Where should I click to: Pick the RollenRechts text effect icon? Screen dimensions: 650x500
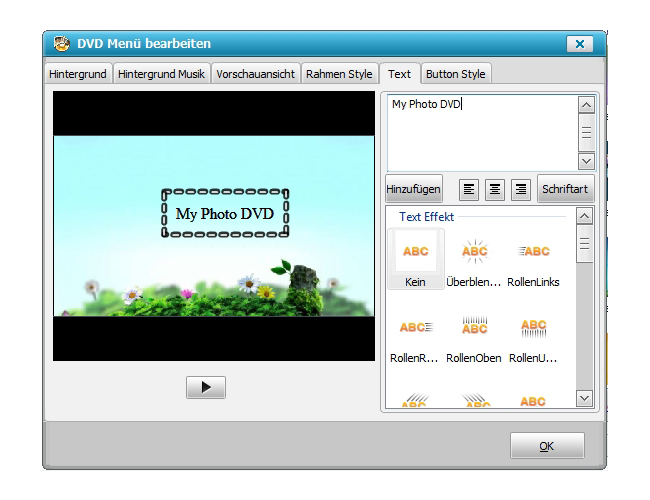[x=416, y=327]
